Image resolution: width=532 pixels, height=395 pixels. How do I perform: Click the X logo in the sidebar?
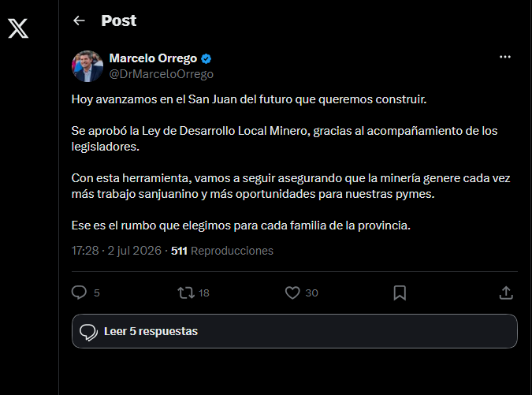coord(18,28)
